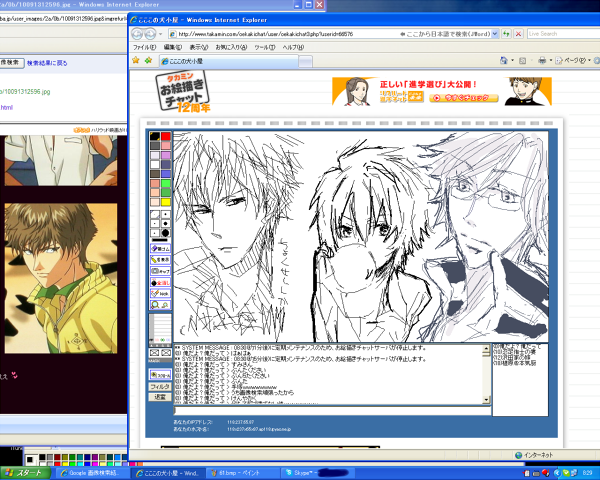
Task: Click the Home icon in IE command bar
Action: (x=504, y=60)
